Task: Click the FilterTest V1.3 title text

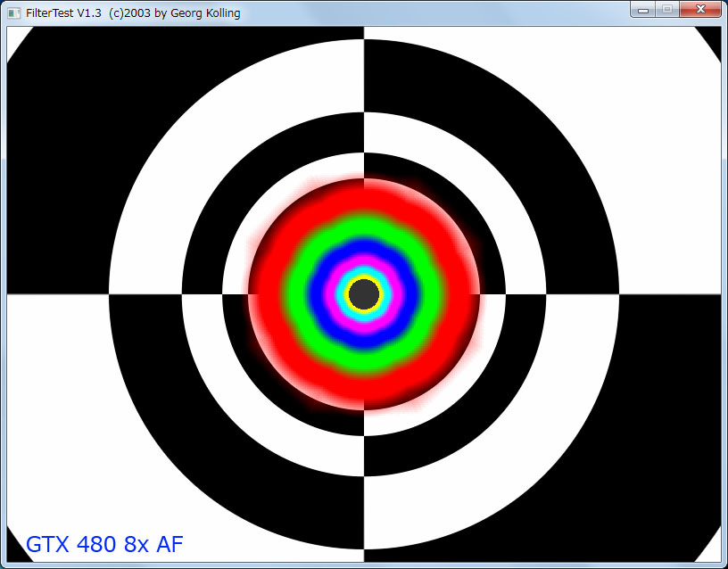Action: (x=133, y=13)
